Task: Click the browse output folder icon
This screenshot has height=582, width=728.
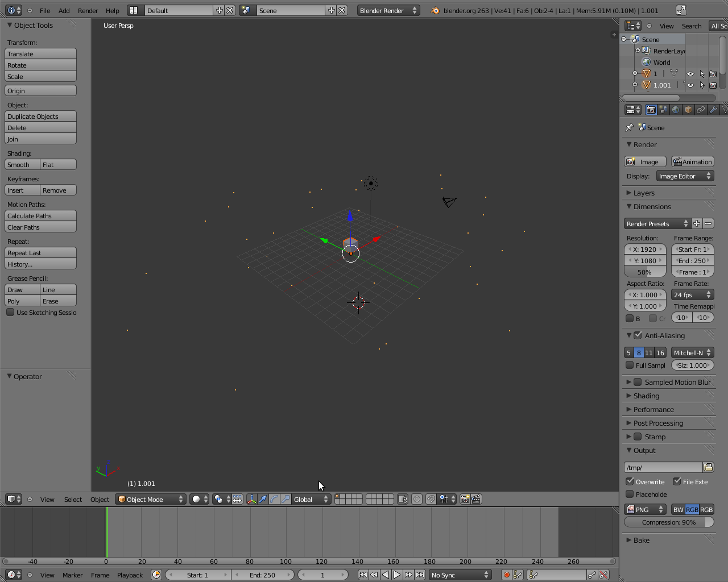Action: [708, 467]
